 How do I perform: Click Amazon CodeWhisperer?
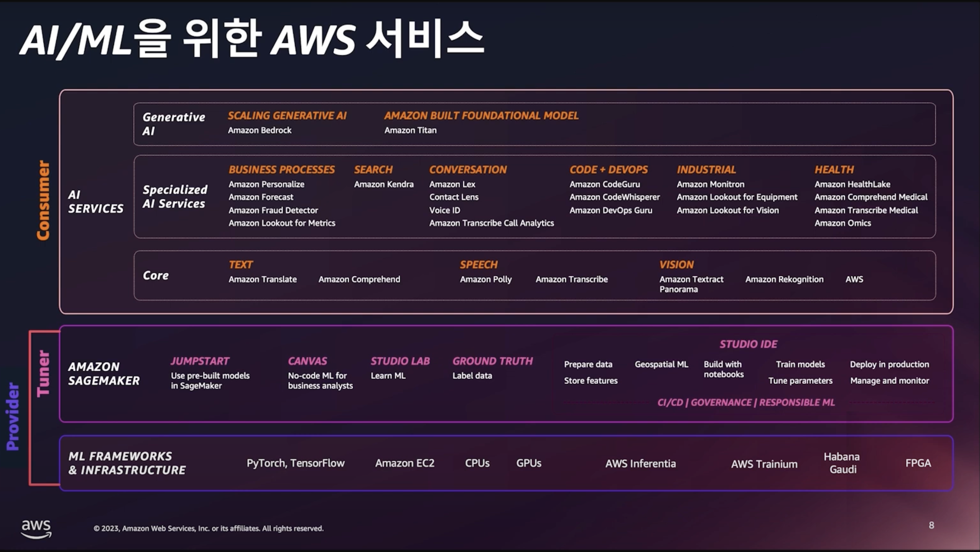[x=615, y=197]
